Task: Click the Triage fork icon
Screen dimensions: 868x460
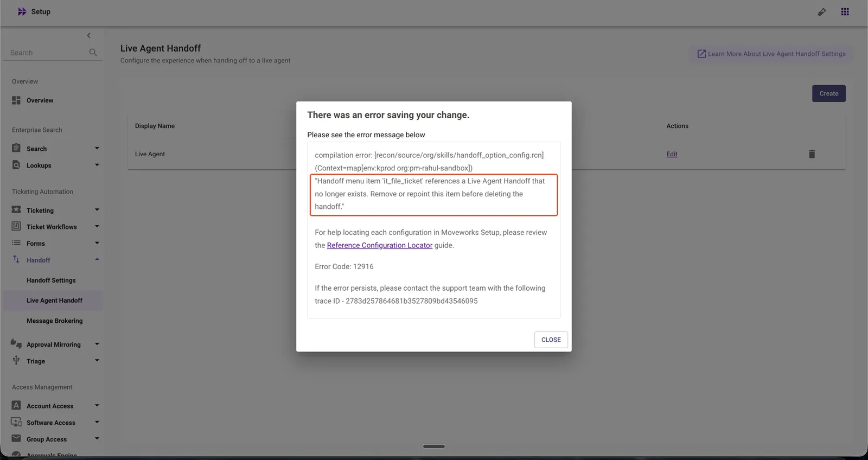Action: click(16, 360)
